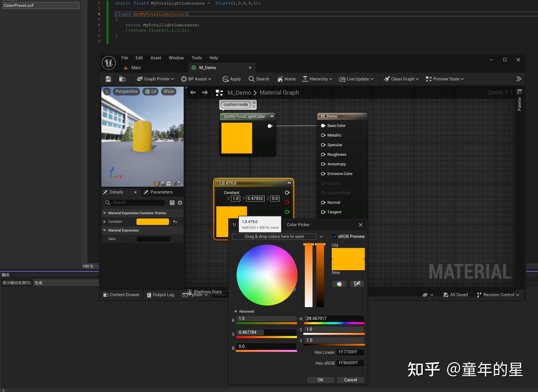The height and width of the screenshot is (392, 538).
Task: Expand the Constant property row
Action: (104, 222)
